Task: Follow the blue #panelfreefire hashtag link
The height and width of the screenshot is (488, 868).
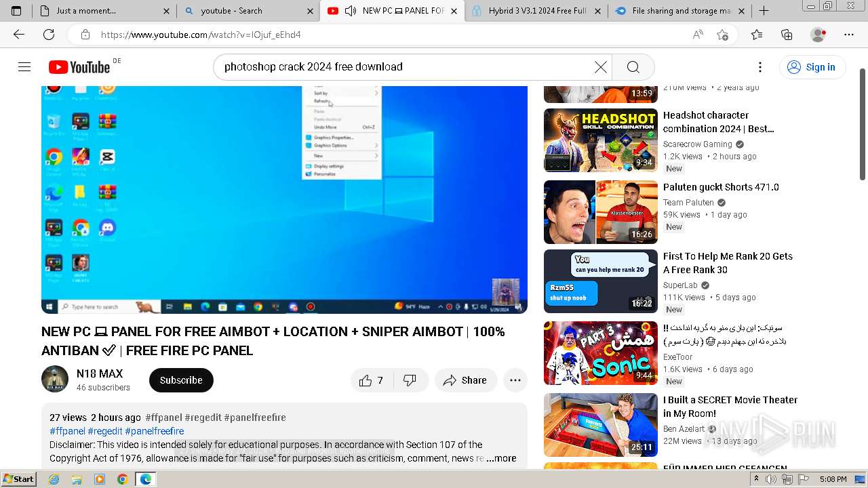Action: click(x=154, y=431)
